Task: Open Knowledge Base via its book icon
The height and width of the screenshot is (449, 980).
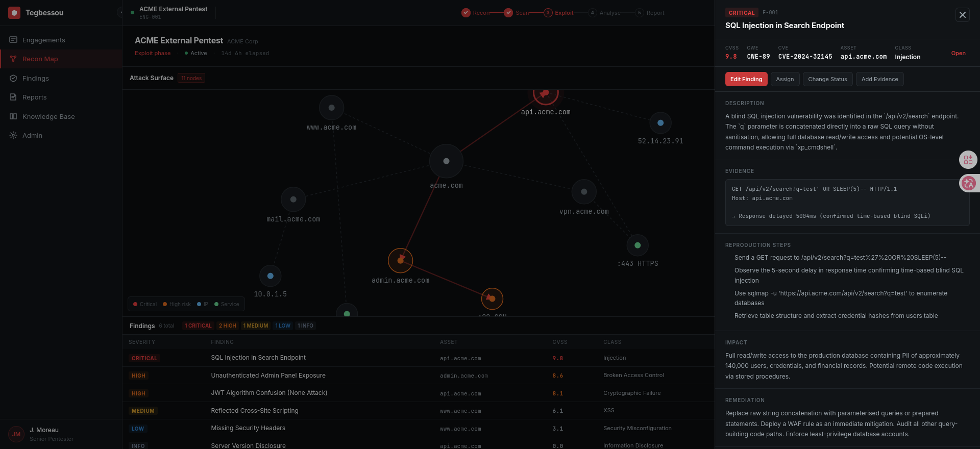Action: pos(13,116)
